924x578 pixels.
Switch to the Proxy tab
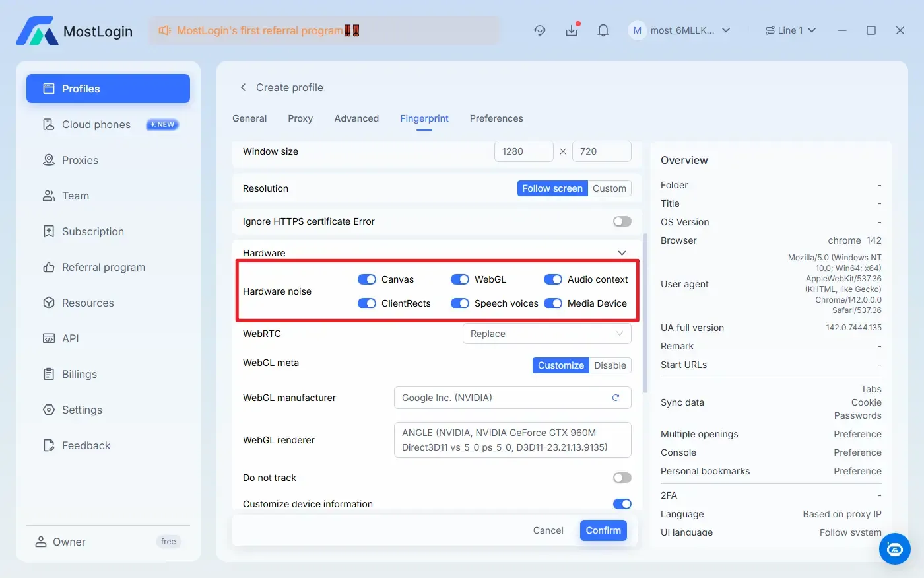coord(300,118)
